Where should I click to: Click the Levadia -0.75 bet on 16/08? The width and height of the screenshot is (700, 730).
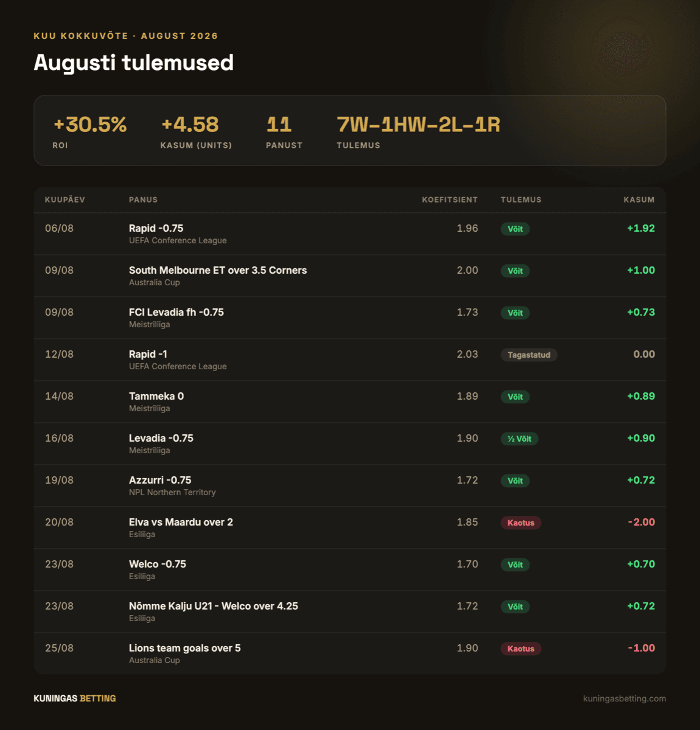[x=161, y=438]
